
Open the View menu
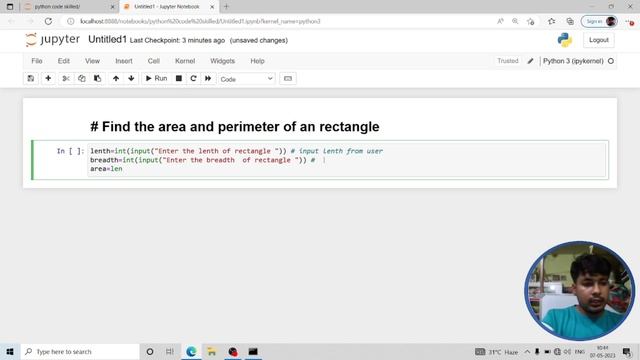(x=92, y=61)
